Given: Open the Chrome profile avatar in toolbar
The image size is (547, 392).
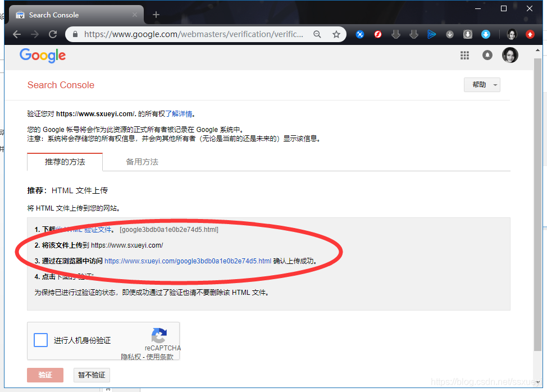Looking at the screenshot, I should (x=512, y=34).
